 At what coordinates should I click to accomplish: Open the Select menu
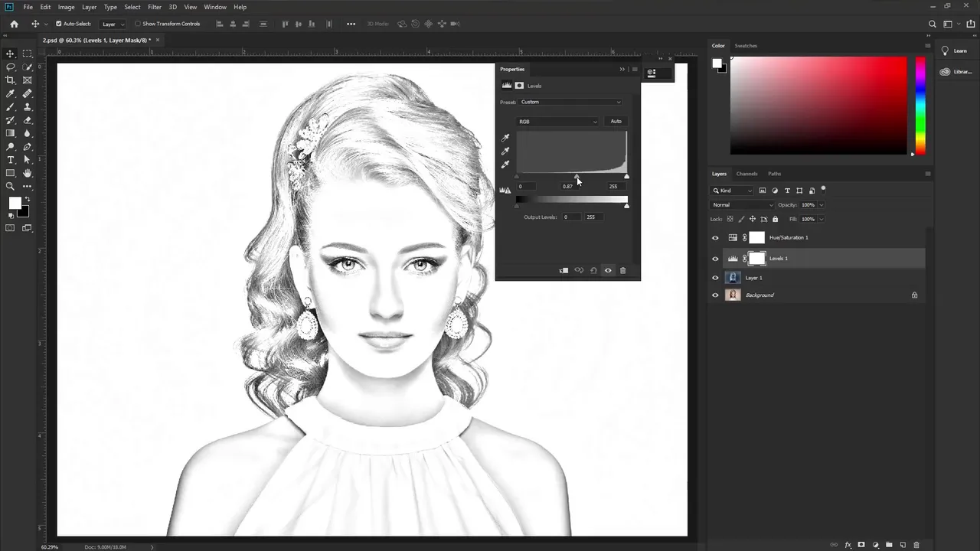coord(132,7)
